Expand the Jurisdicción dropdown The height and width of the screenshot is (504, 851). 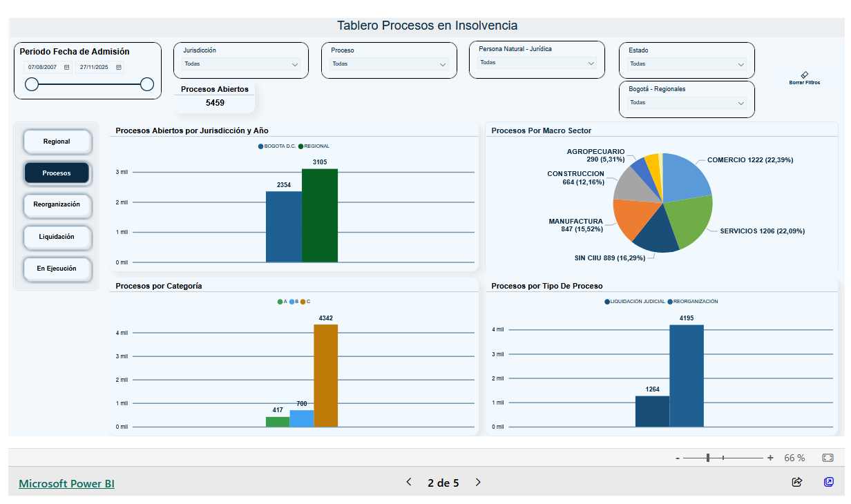(241, 64)
